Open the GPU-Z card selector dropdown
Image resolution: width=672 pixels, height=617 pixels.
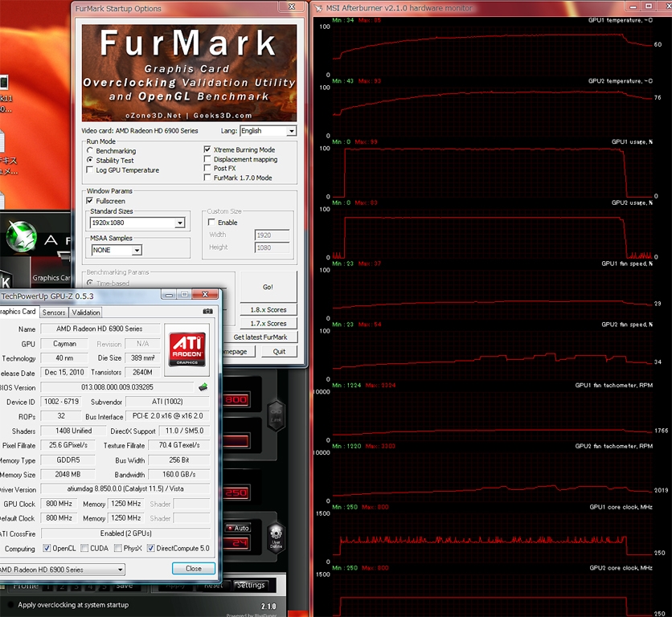click(62, 570)
